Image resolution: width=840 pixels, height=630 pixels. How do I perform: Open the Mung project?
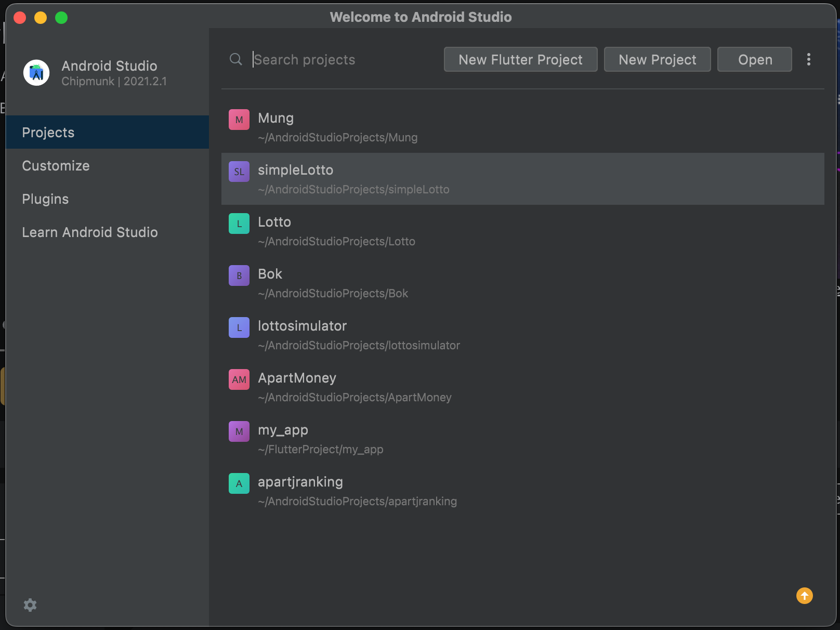coord(523,127)
